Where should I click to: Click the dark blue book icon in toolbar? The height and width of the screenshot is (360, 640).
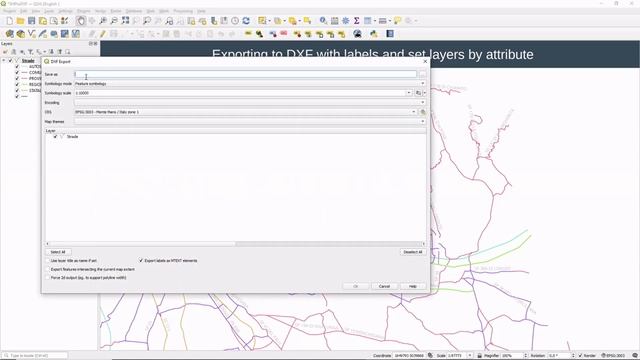390,34
